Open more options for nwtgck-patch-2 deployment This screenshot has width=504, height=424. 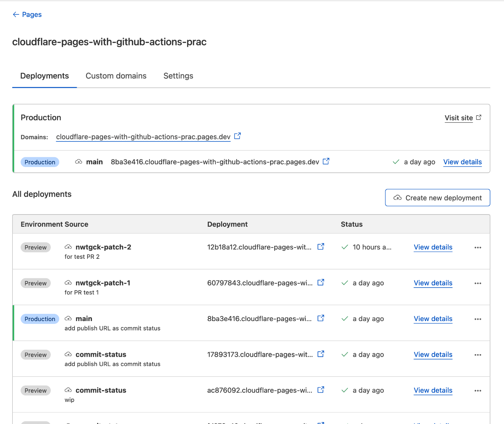point(478,248)
